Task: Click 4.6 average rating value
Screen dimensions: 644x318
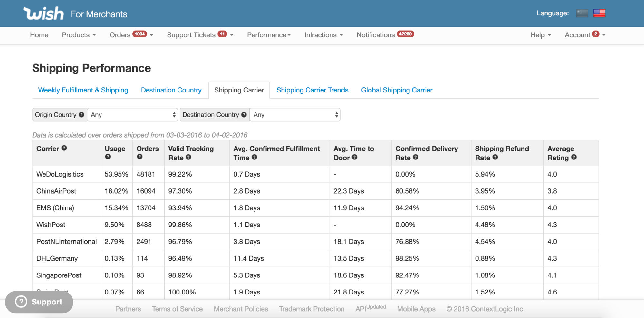Action: [552, 292]
